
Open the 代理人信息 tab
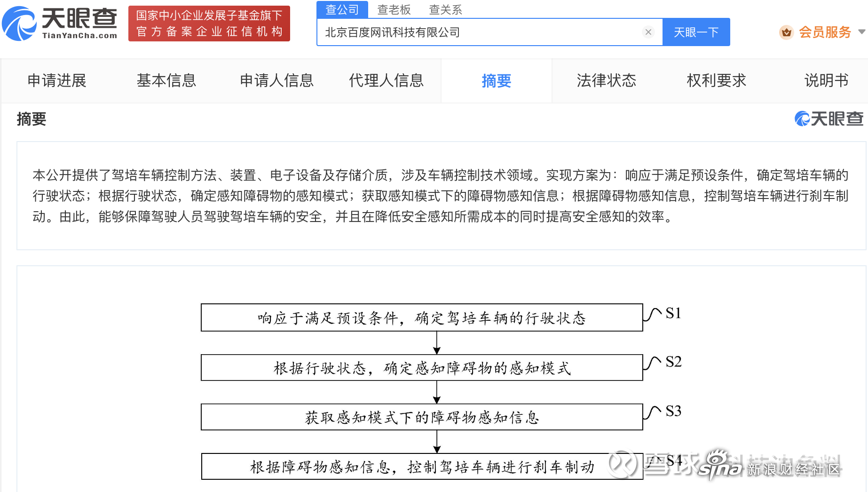[387, 80]
